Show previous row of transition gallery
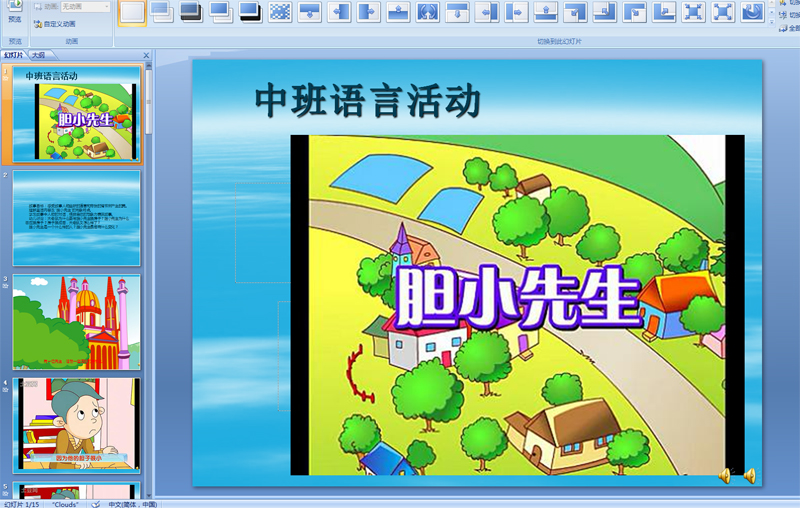 pyautogui.click(x=772, y=4)
